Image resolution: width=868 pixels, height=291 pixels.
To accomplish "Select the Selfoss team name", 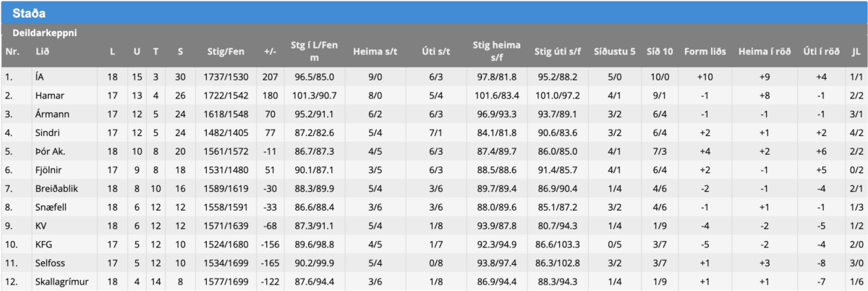I will [x=49, y=264].
